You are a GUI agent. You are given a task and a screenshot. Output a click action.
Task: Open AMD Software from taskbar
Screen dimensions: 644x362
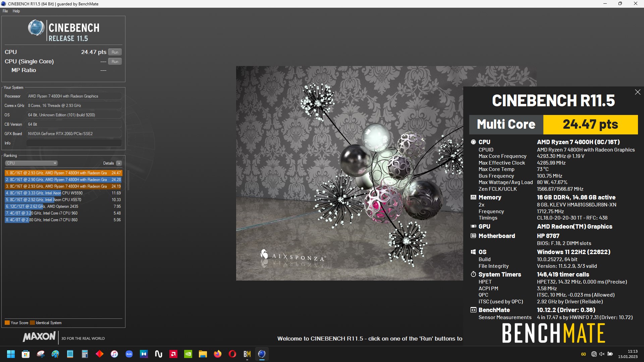pyautogui.click(x=173, y=354)
